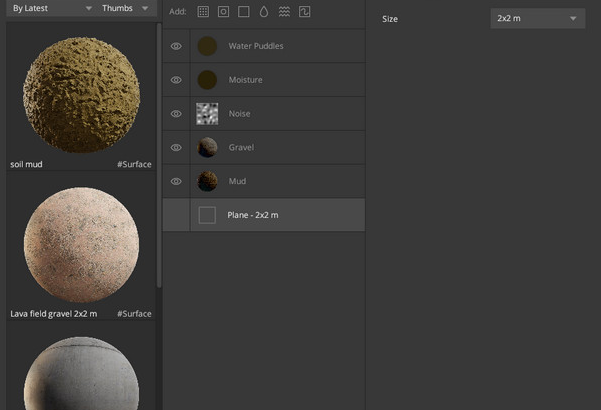The width and height of the screenshot is (601, 410).
Task: Add a solid layer via square icon
Action: tap(244, 11)
